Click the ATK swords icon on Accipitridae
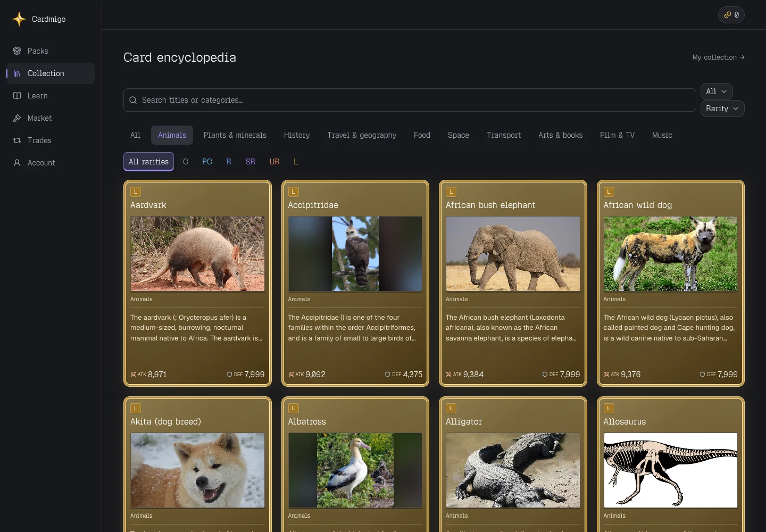The width and height of the screenshot is (766, 532). [x=291, y=375]
